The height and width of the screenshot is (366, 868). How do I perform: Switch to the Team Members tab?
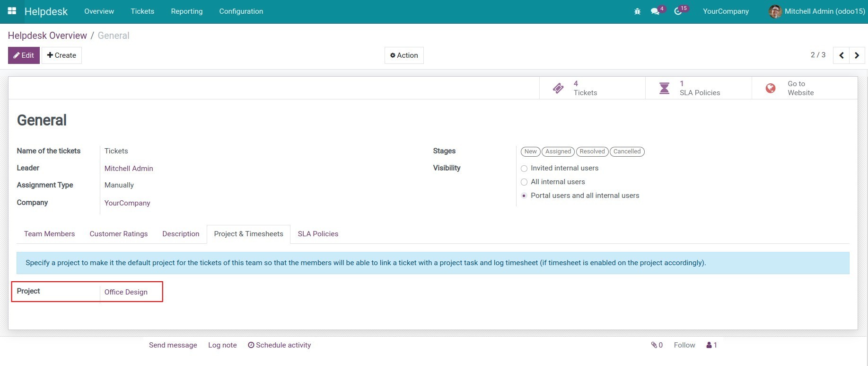point(49,234)
